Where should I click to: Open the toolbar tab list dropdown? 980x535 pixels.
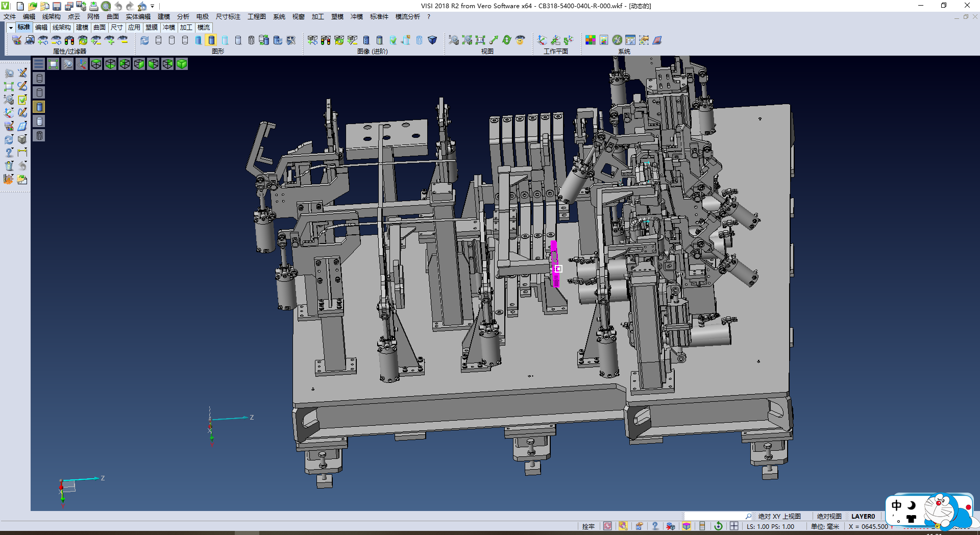pos(11,28)
